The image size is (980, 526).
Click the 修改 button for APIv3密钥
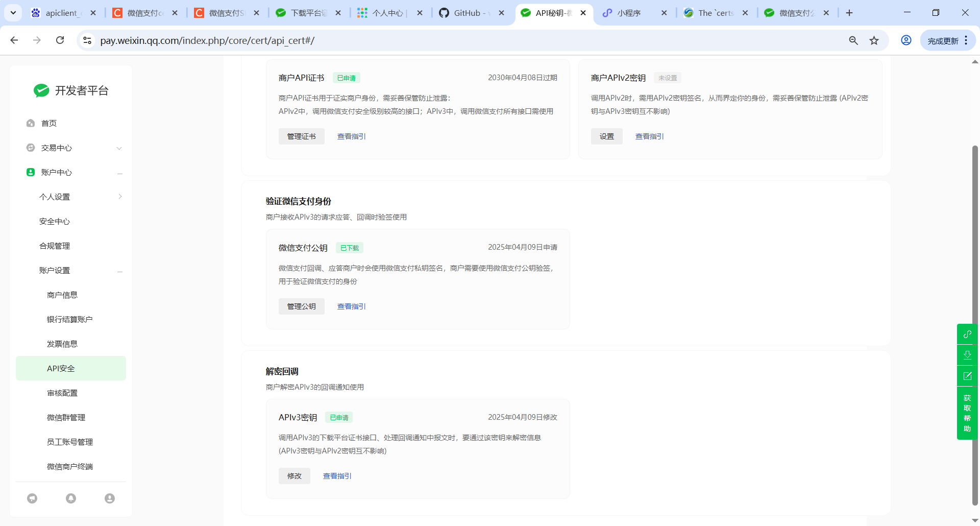tap(295, 476)
